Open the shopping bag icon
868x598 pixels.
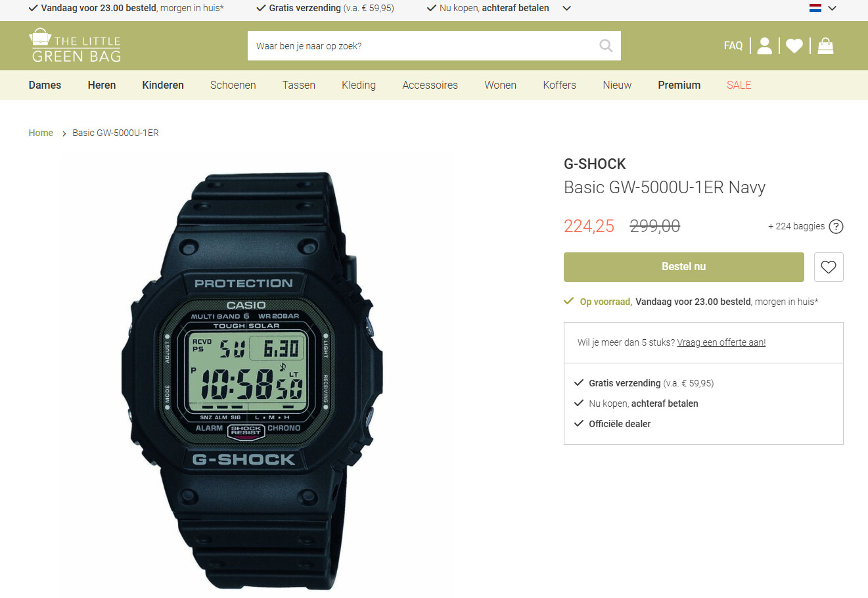(826, 45)
